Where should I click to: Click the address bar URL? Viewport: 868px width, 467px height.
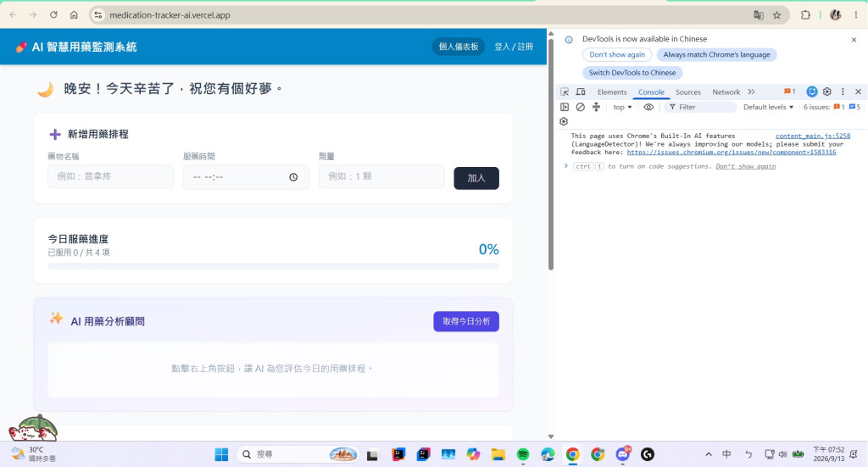pos(170,15)
